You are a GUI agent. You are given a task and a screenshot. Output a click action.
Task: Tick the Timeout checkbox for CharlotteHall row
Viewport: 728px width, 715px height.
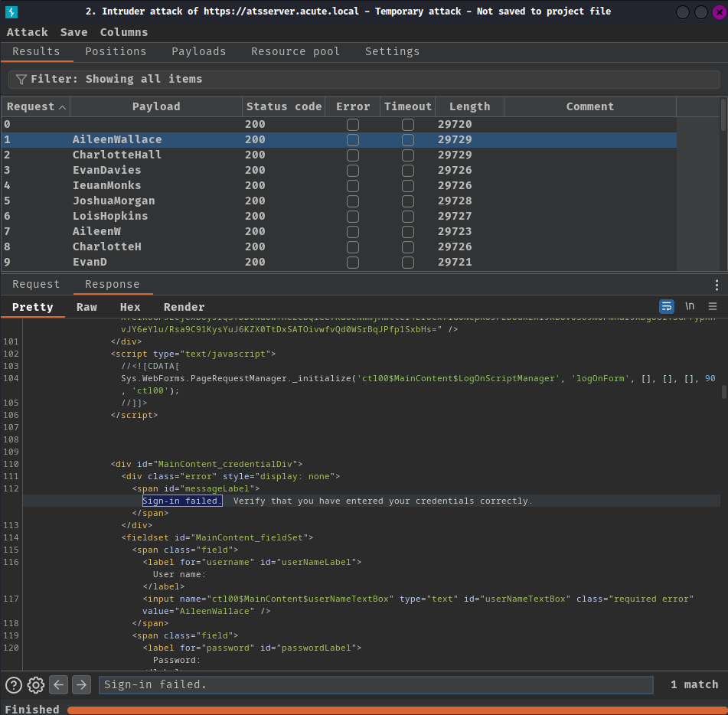pyautogui.click(x=408, y=155)
